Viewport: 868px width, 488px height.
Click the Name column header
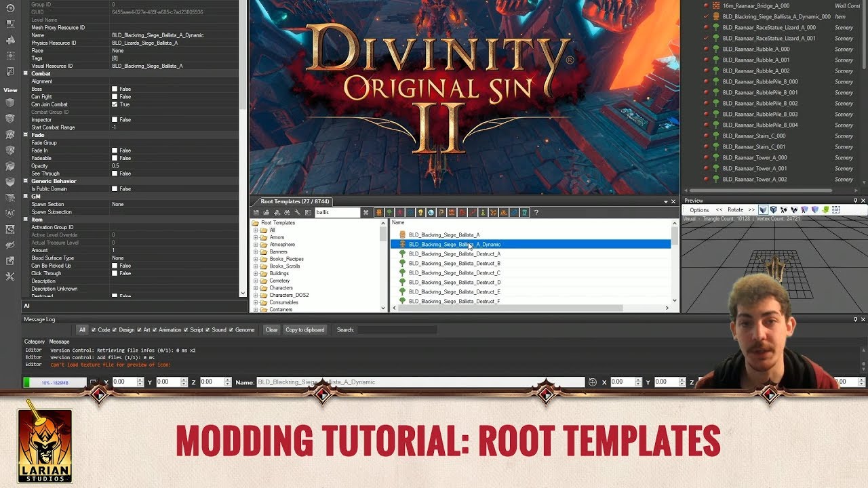398,222
